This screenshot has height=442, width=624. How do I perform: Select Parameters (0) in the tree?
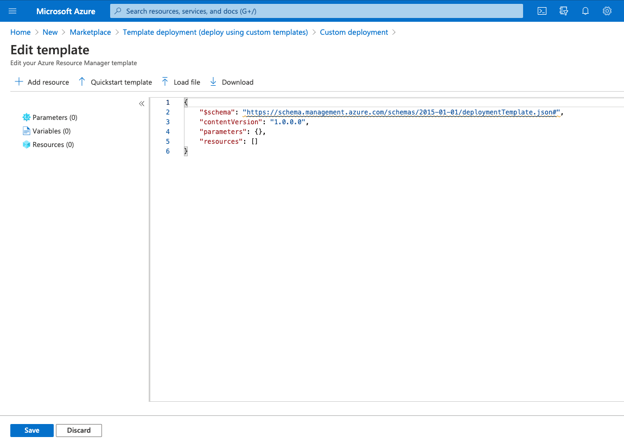pos(50,117)
